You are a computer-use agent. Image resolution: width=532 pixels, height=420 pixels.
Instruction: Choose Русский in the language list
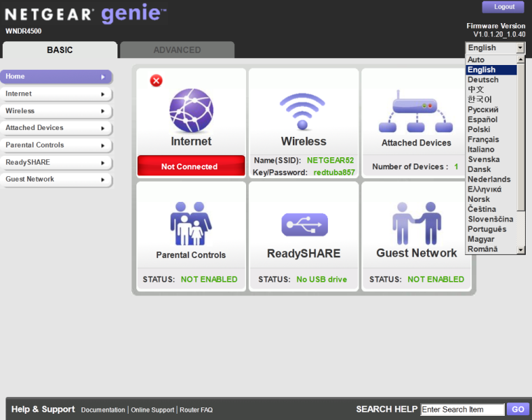(x=491, y=110)
